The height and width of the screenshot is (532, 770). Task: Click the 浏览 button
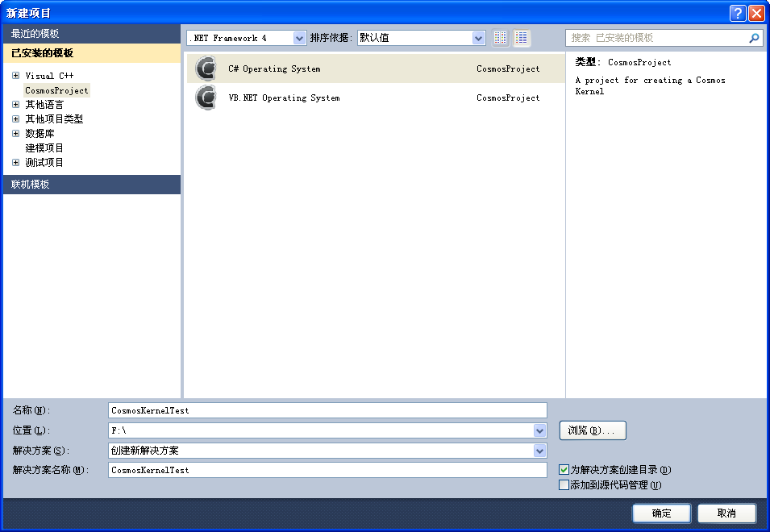(592, 430)
